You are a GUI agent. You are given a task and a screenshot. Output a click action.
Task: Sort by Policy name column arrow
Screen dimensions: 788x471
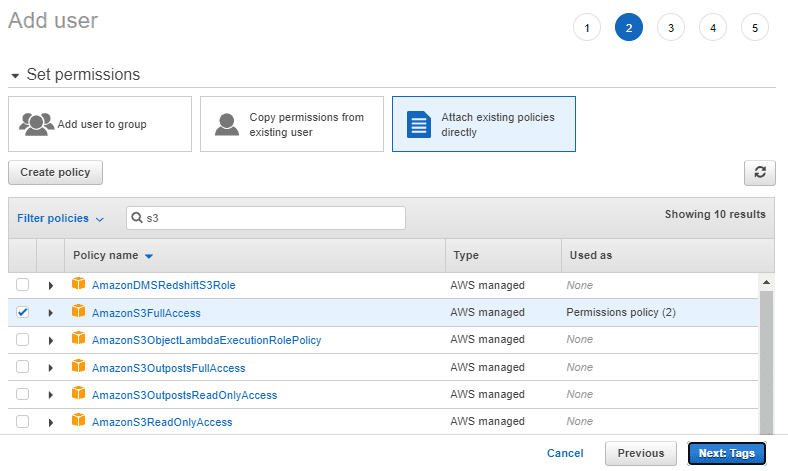pos(149,256)
